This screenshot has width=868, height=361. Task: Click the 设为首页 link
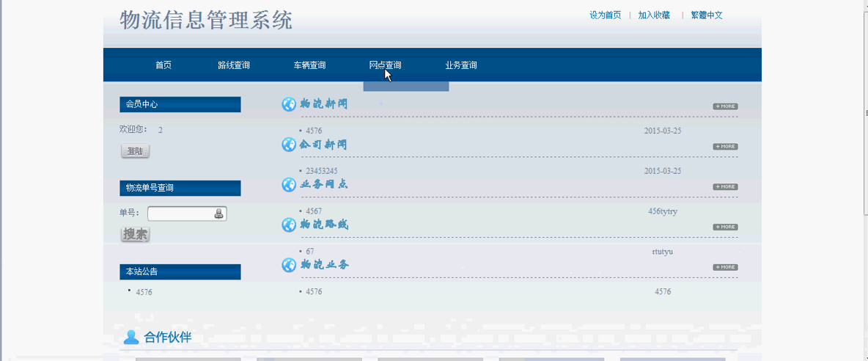(605, 15)
